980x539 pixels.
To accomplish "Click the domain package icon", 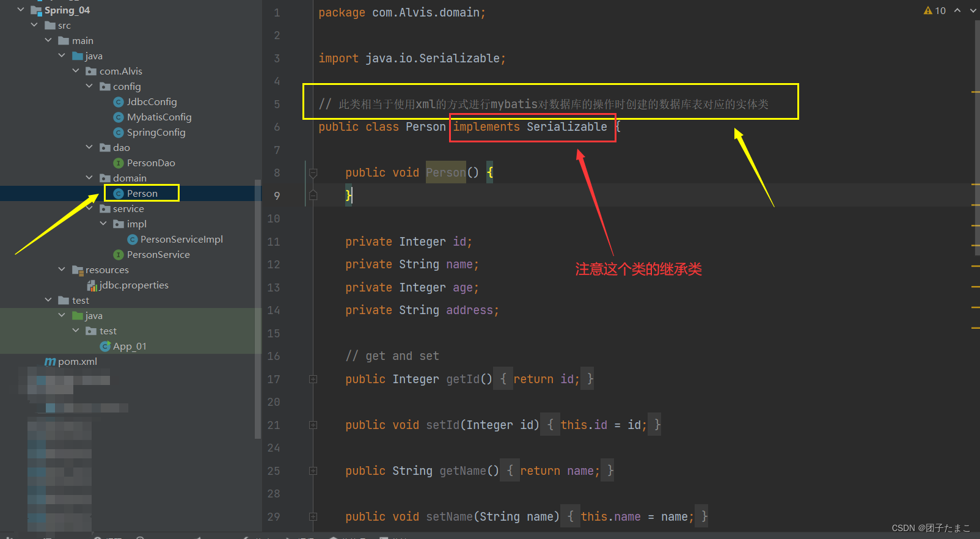I will tap(105, 178).
